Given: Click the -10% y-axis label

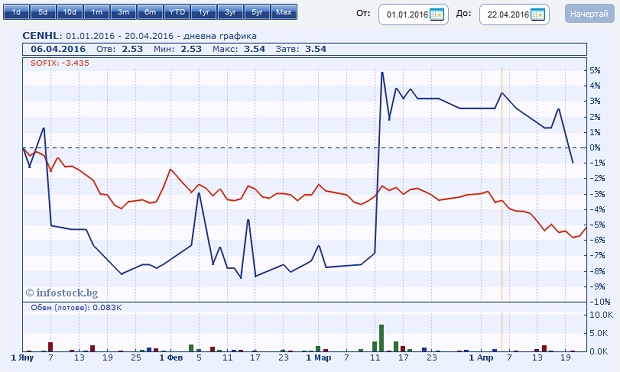Looking at the screenshot, I should pyautogui.click(x=600, y=302).
